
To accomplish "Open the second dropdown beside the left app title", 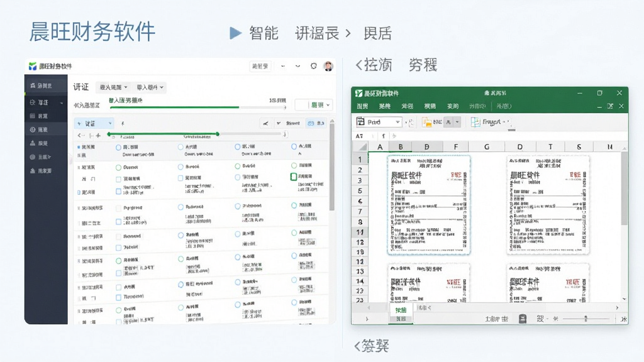I will pyautogui.click(x=150, y=87).
